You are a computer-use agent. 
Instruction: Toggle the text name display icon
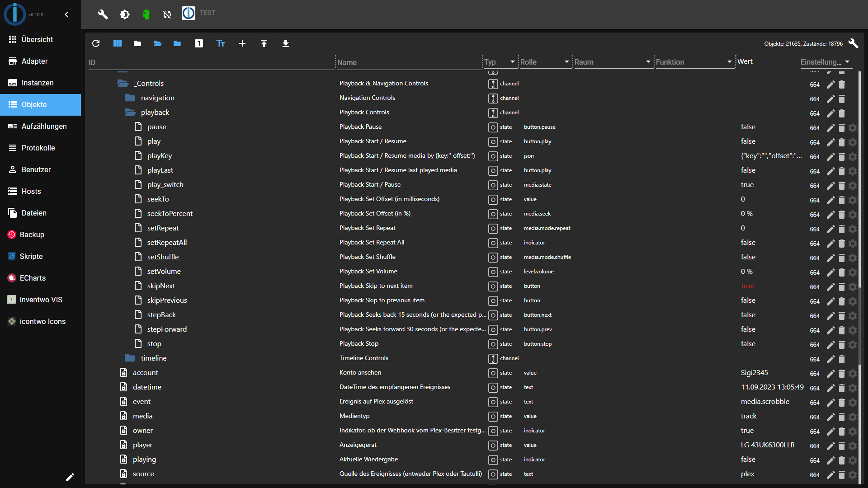(221, 43)
